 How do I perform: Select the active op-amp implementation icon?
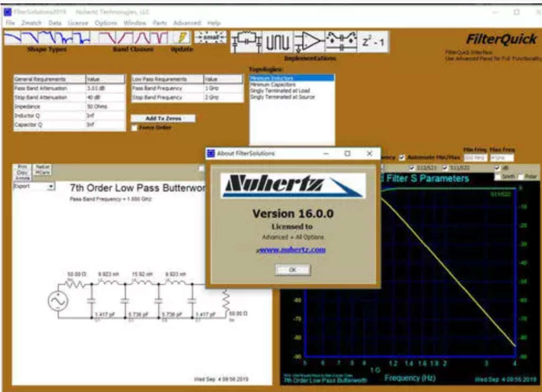[309, 42]
